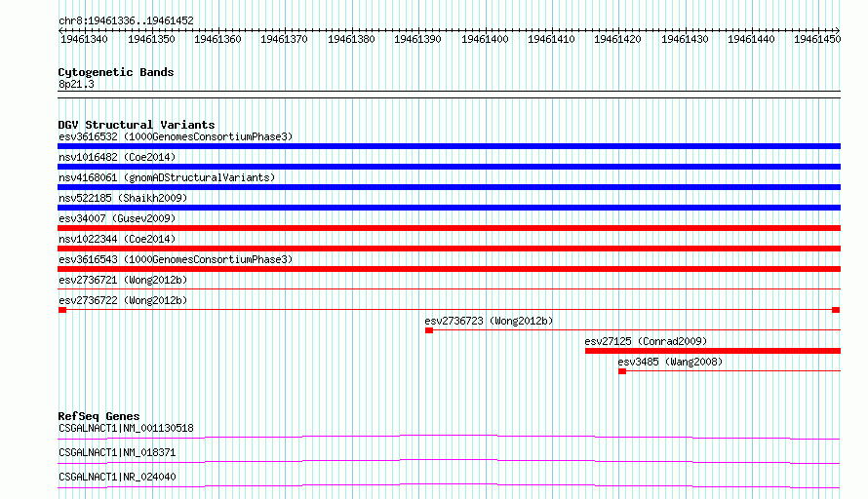Click ruler position 19461350
The image size is (868, 499).
point(151,39)
